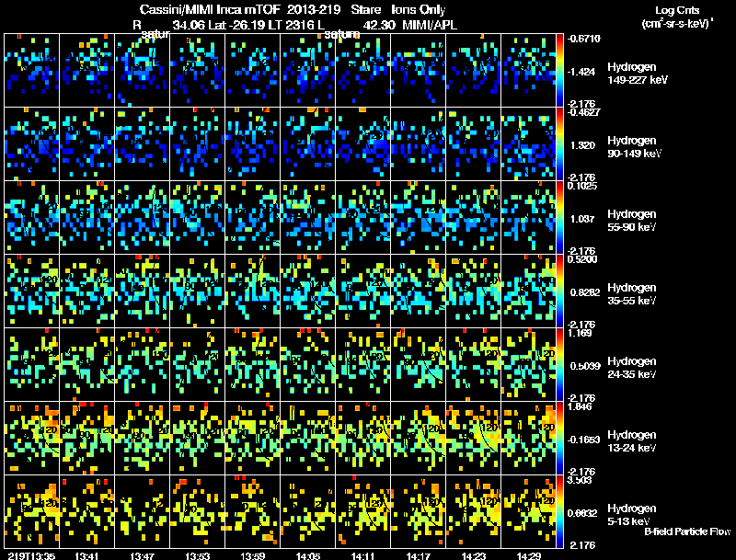Click the -1.424 colorbar midpoint value

(581, 72)
